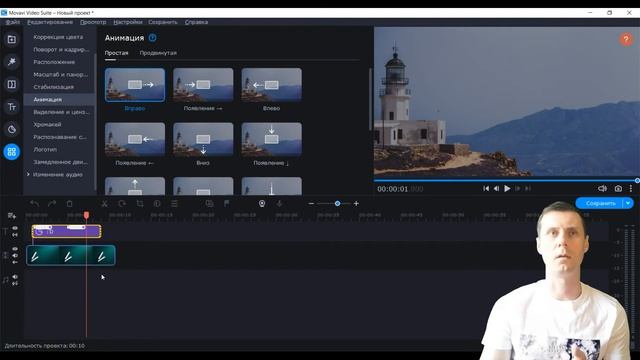Open the transitions section in sidebar

pos(11,84)
